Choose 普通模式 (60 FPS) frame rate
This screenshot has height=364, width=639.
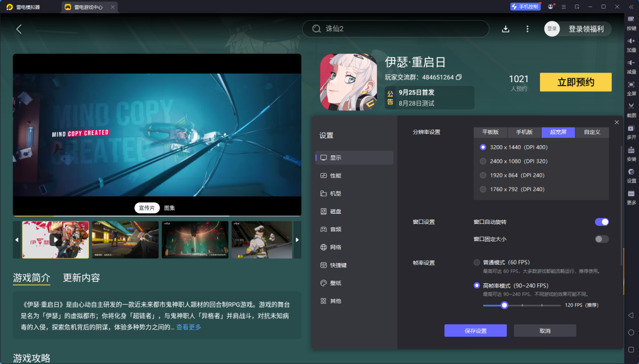(476, 262)
